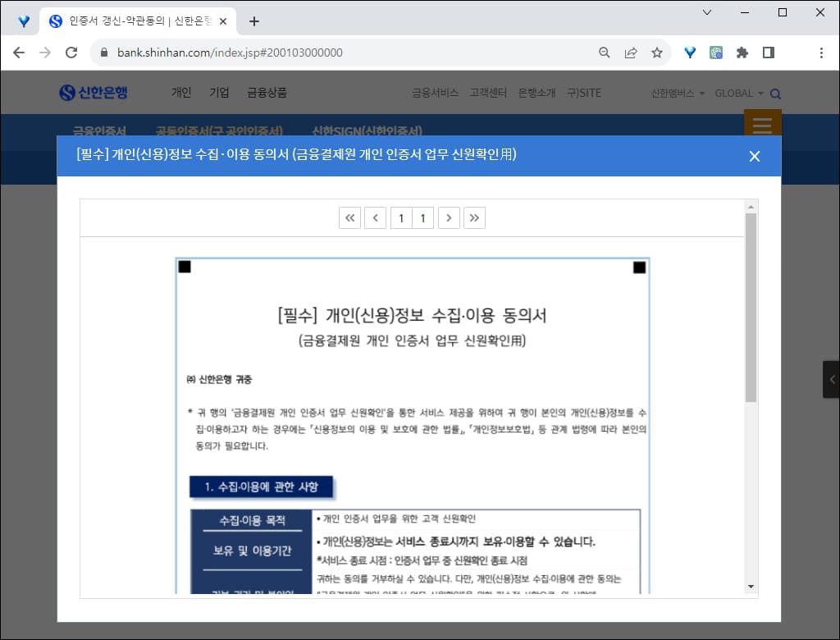Select the 개인 menu item
The width and height of the screenshot is (840, 640).
(x=180, y=93)
